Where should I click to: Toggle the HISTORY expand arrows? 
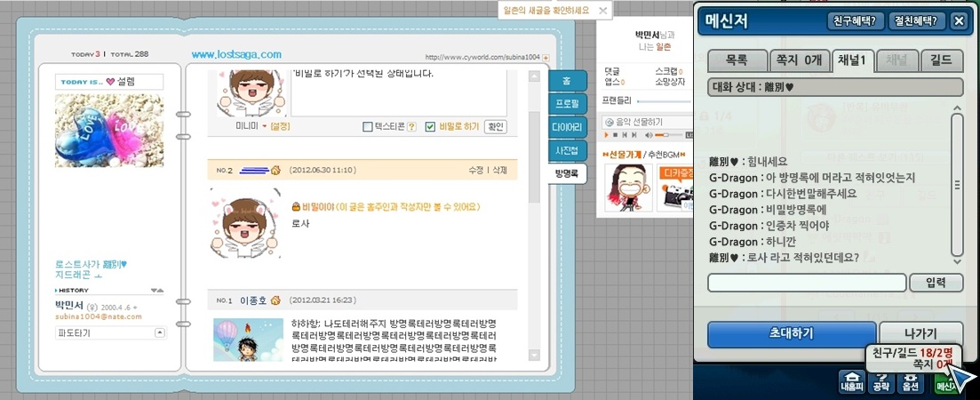(x=157, y=291)
